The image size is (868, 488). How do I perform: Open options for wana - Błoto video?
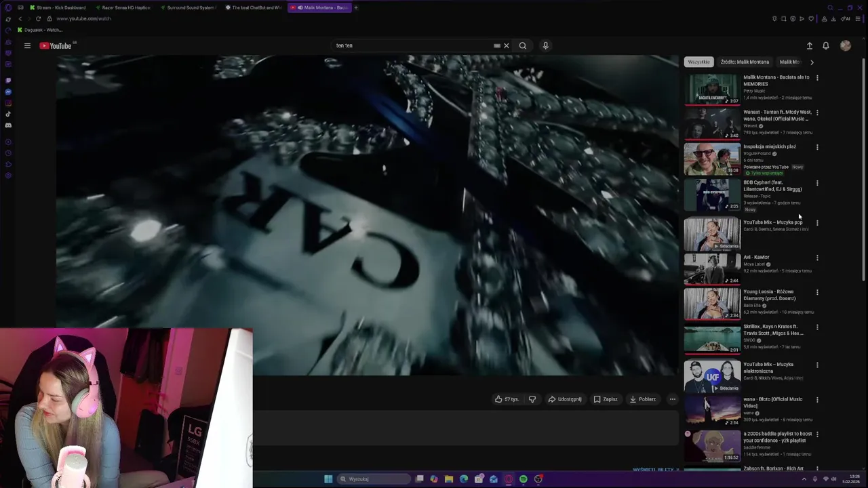click(817, 400)
